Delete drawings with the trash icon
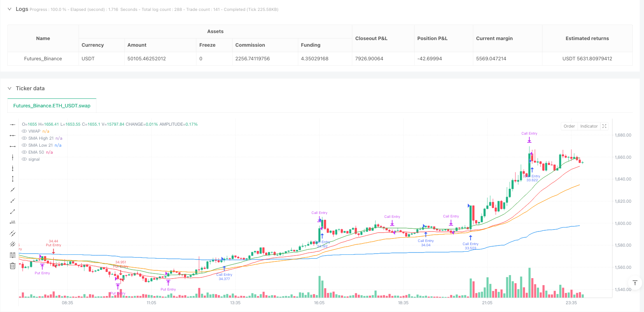 pyautogui.click(x=12, y=266)
